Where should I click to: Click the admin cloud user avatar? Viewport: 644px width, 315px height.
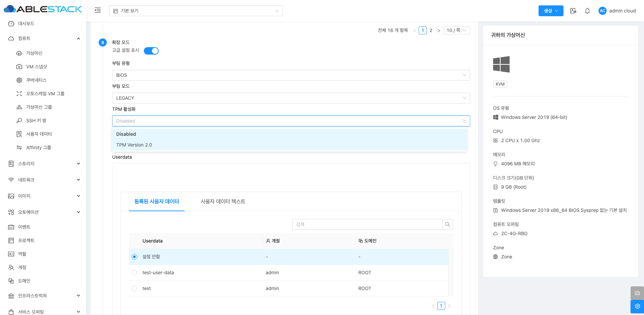(602, 11)
